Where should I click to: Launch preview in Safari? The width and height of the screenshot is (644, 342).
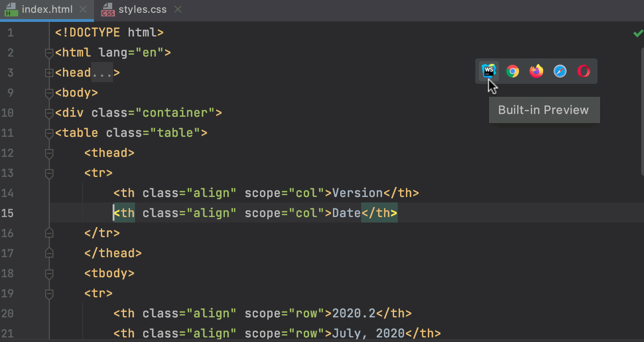560,71
